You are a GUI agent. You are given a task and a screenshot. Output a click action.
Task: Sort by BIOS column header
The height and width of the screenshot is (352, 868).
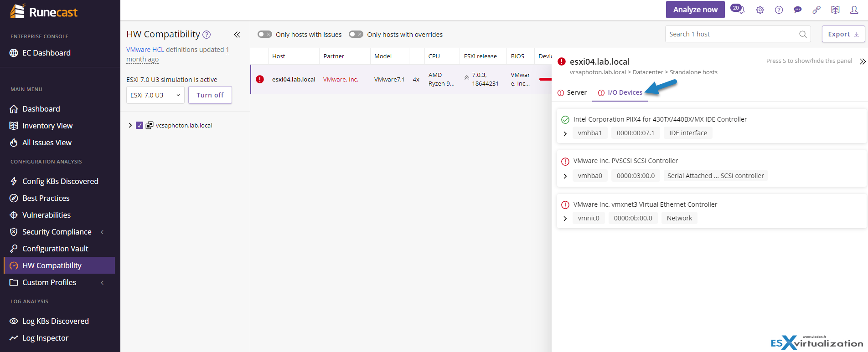[517, 56]
